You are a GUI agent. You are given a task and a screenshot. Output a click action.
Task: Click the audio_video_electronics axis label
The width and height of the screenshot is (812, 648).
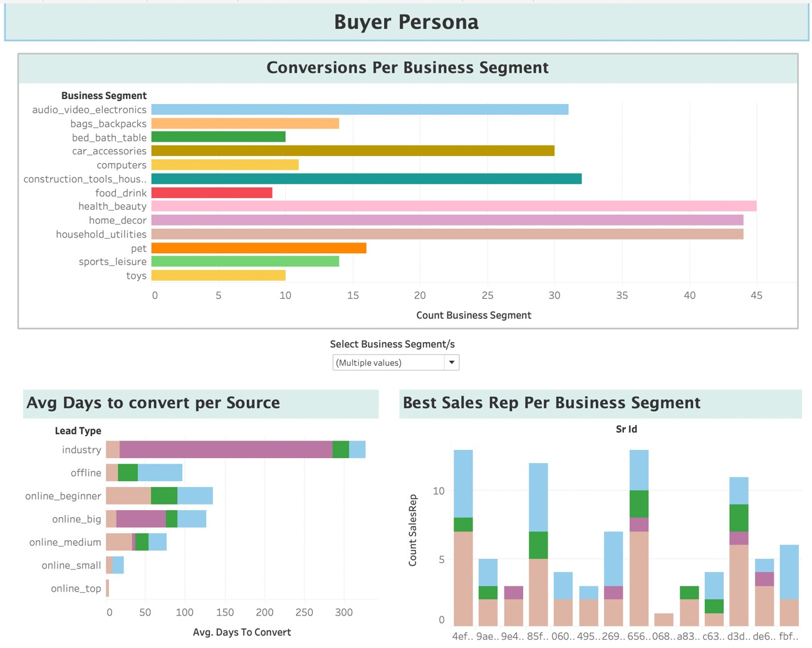(x=89, y=109)
